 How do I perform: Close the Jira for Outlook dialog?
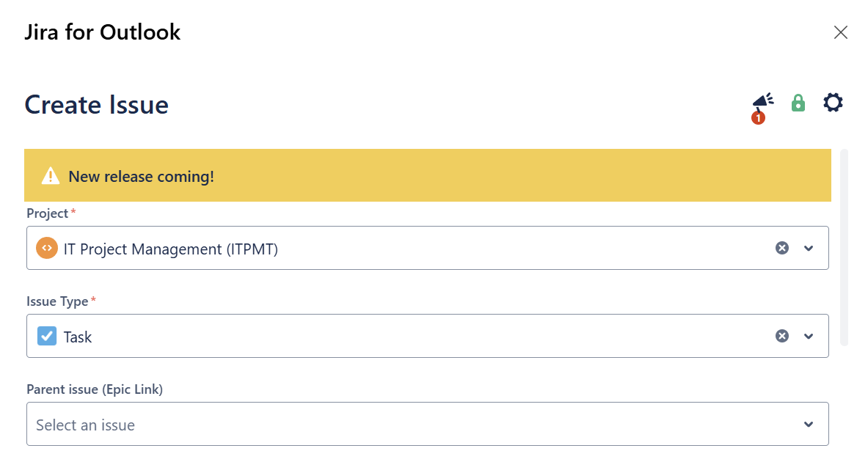pos(841,32)
